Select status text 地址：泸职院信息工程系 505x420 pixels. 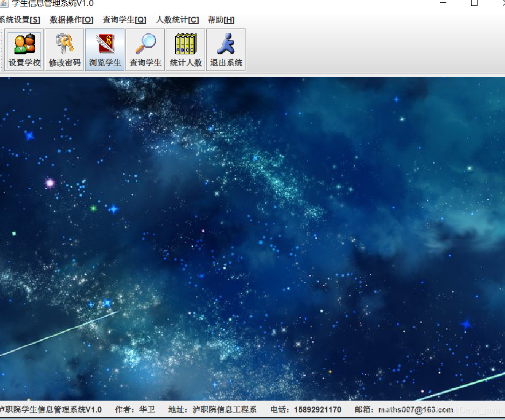(x=212, y=410)
